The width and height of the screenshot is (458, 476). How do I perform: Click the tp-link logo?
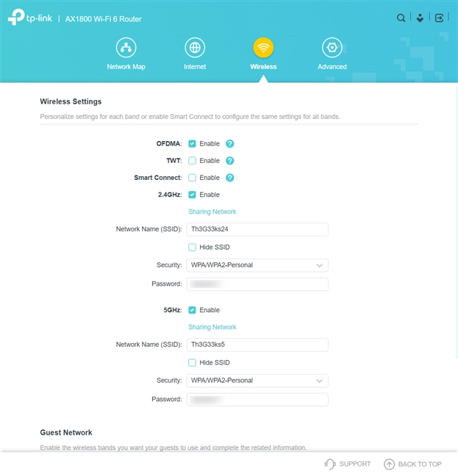pos(29,18)
